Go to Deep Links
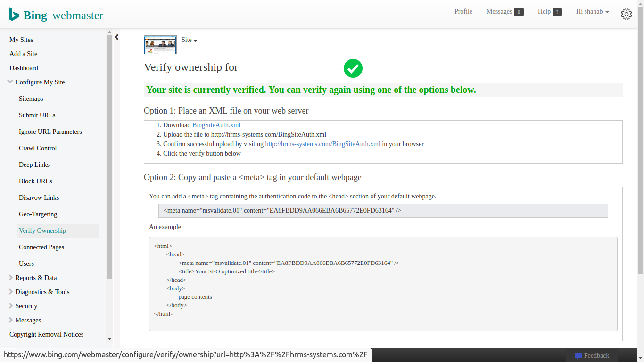The width and height of the screenshot is (644, 362). point(34,165)
